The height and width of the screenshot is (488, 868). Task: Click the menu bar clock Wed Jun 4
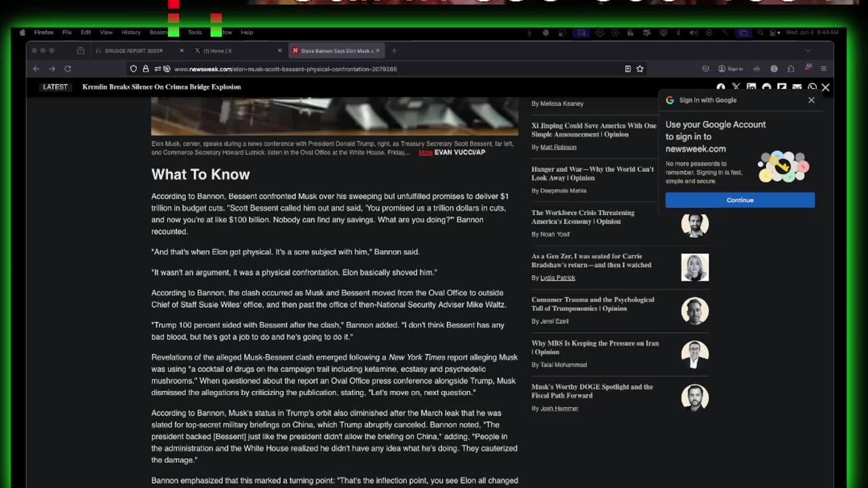click(x=812, y=33)
